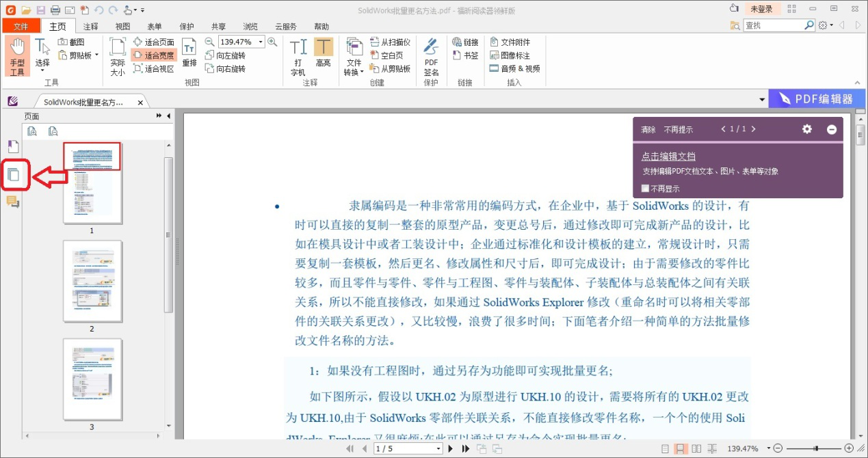
Task: Open the 139.47% zoom dropdown in ribbon
Action: 261,42
